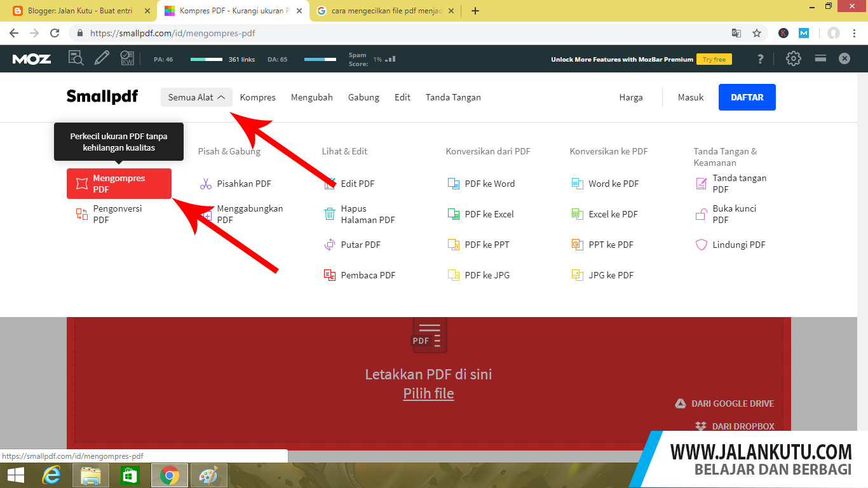868x488 pixels.
Task: Click the MOZ logo
Action: pyautogui.click(x=32, y=59)
